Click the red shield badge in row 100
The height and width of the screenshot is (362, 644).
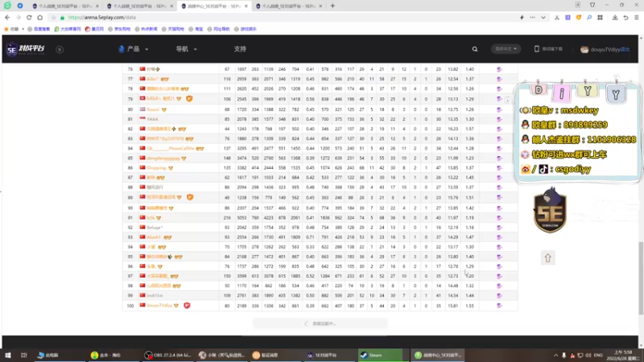click(x=187, y=306)
